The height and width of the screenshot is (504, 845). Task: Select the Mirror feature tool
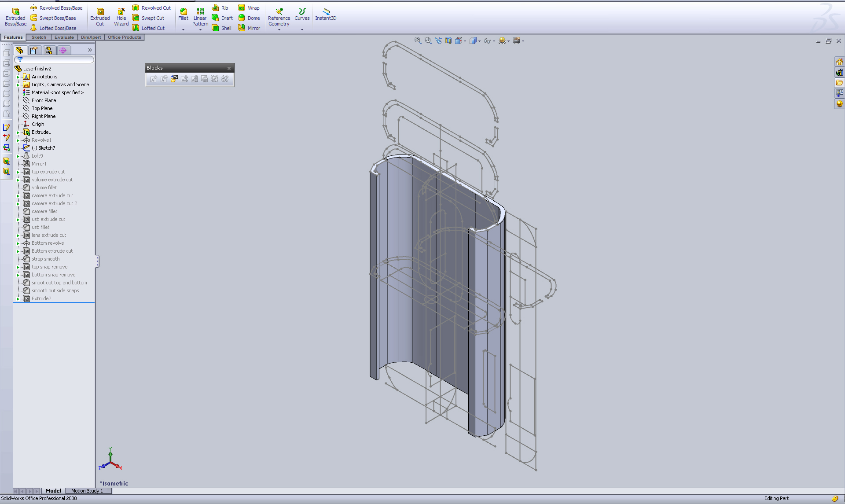coord(250,28)
